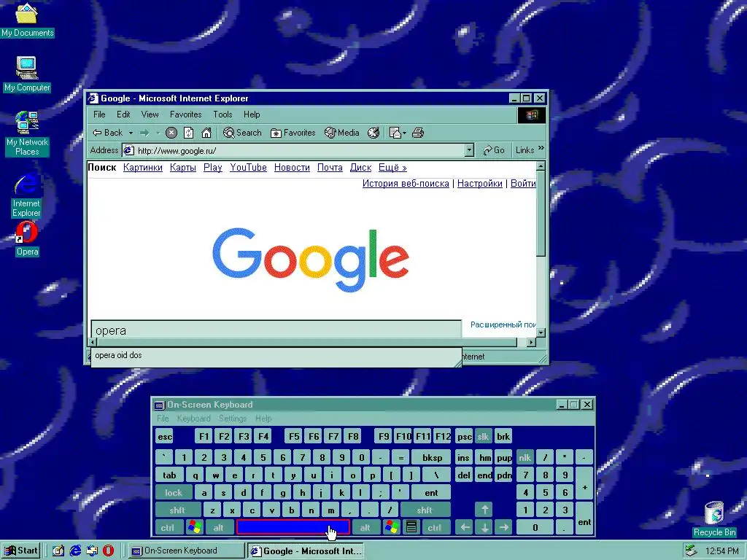Open the Tools menu in Internet Explorer

pos(222,114)
